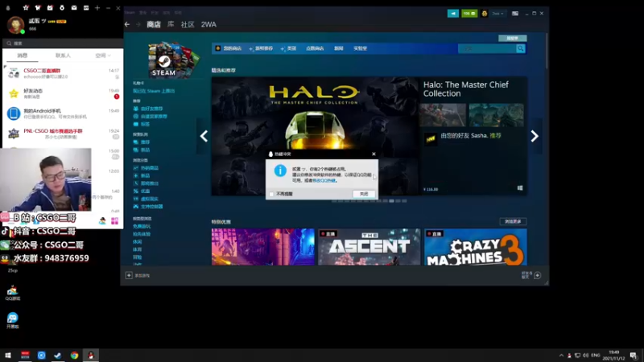Screen dimensions: 644x362
Task: Open 实验室 in store navigation bar
Action: pyautogui.click(x=360, y=48)
